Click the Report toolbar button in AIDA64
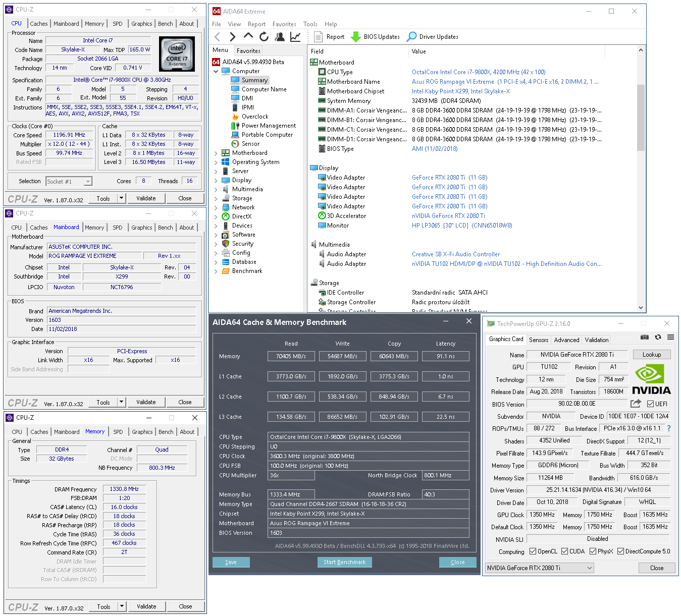681x616 pixels. pos(329,37)
